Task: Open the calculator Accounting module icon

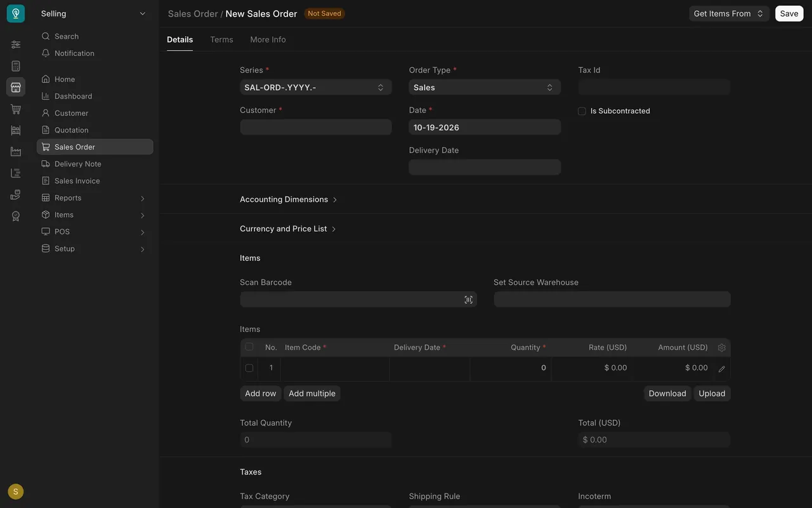Action: [x=16, y=66]
